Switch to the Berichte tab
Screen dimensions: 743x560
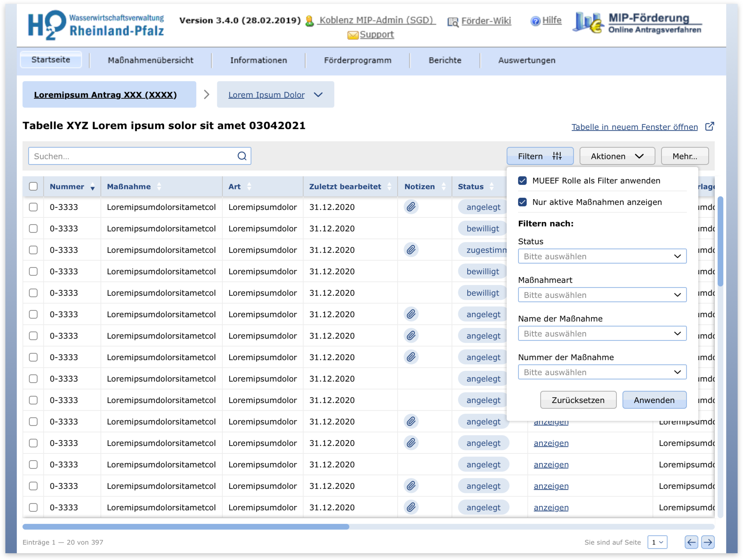click(445, 60)
